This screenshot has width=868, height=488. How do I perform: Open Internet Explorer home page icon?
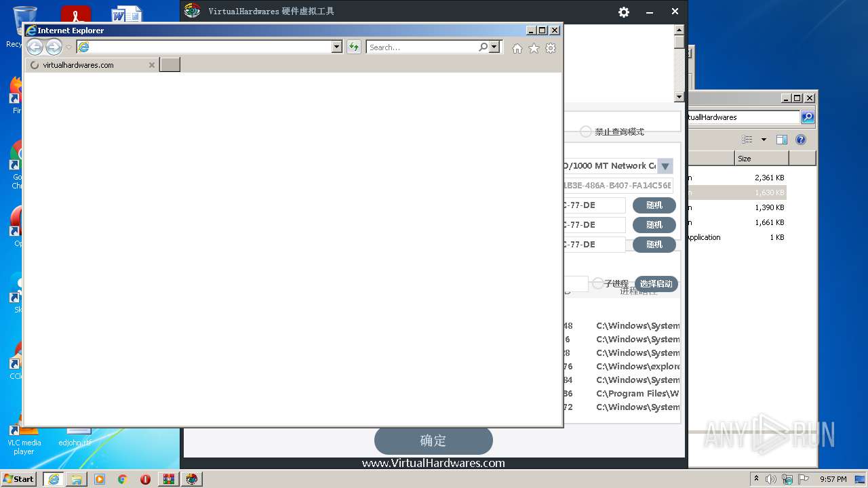point(517,48)
